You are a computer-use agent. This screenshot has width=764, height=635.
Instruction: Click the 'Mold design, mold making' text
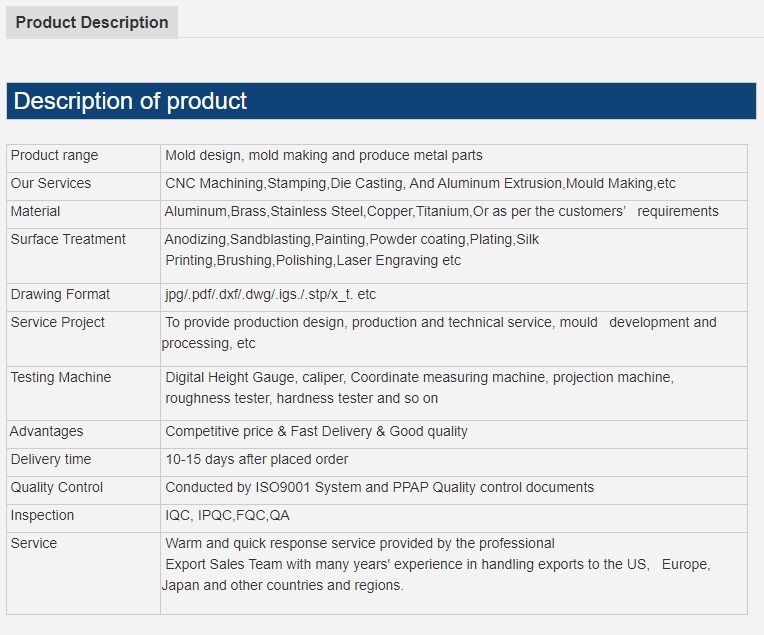[x=323, y=156]
